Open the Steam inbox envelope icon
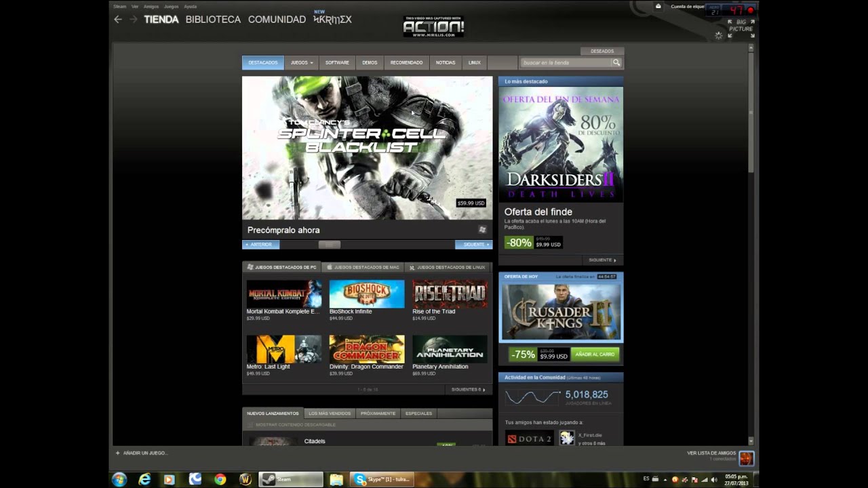Screen dimensions: 868x488 pyautogui.click(x=658, y=6)
